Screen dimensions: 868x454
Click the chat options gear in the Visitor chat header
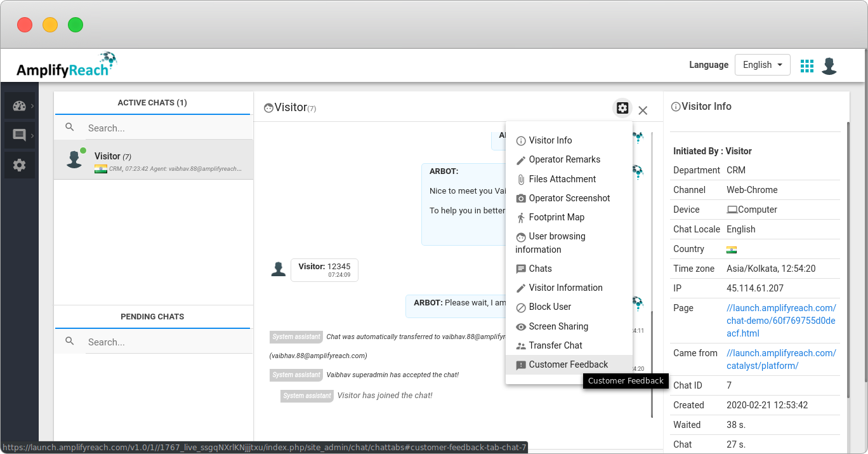pos(622,108)
